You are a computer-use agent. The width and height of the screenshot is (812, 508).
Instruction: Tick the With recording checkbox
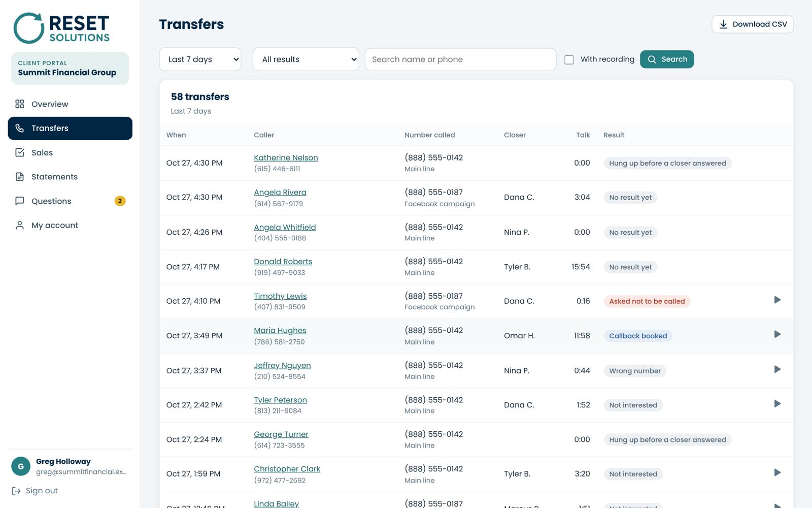coord(569,60)
